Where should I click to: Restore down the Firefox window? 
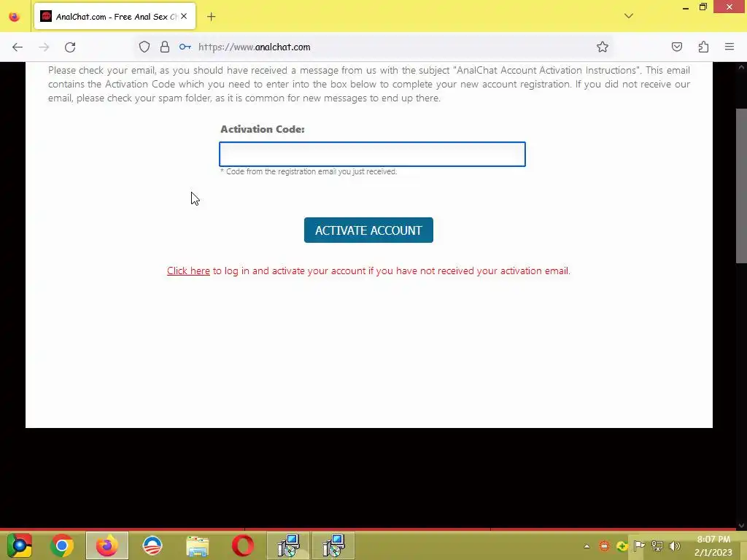[x=703, y=7]
